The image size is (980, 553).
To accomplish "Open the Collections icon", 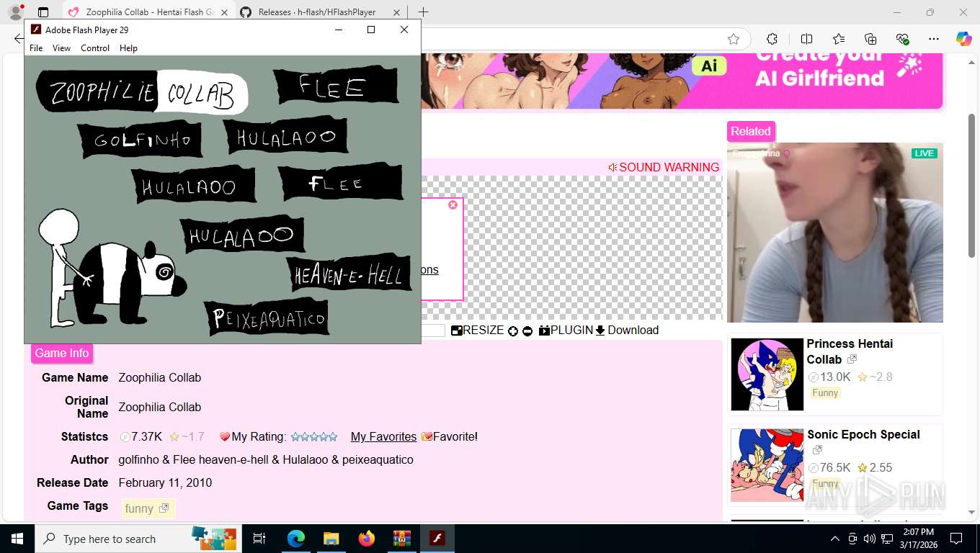I will 870,39.
